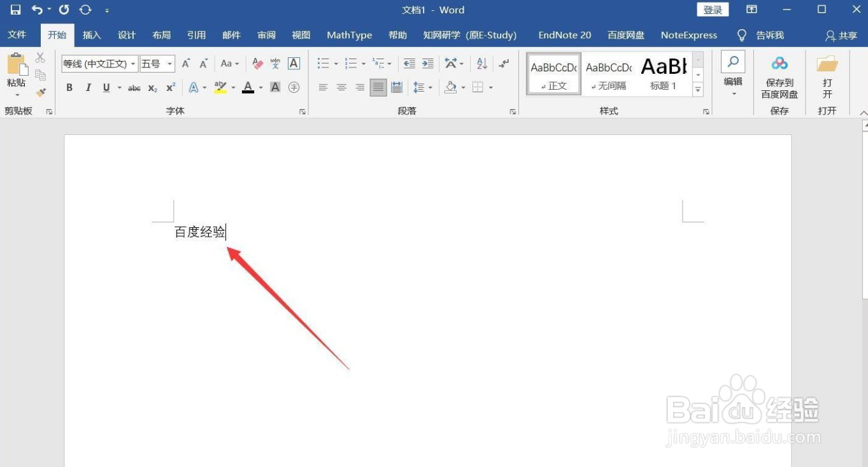Expand the underline style dropdown arrow
Viewport: 868px width, 467px height.
tap(119, 88)
